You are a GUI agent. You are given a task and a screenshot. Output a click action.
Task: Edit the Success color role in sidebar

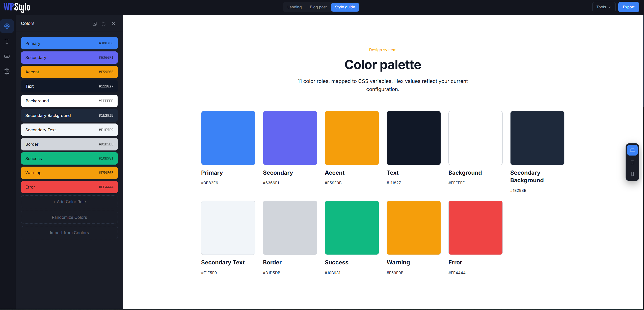69,159
